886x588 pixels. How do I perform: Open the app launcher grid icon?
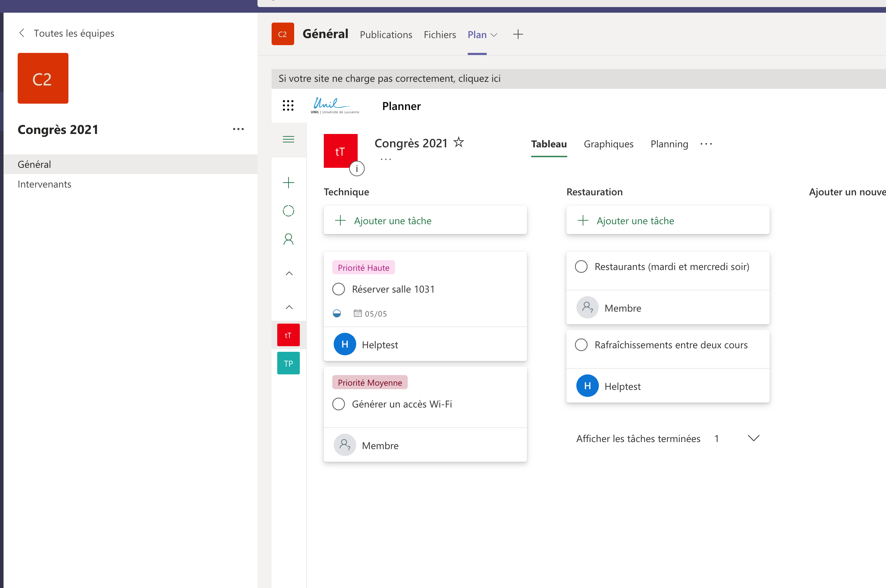(288, 105)
